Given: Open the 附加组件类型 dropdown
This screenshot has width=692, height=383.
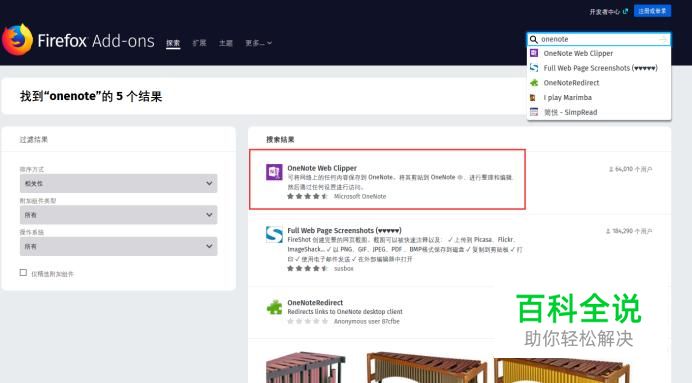Looking at the screenshot, I should [x=118, y=215].
